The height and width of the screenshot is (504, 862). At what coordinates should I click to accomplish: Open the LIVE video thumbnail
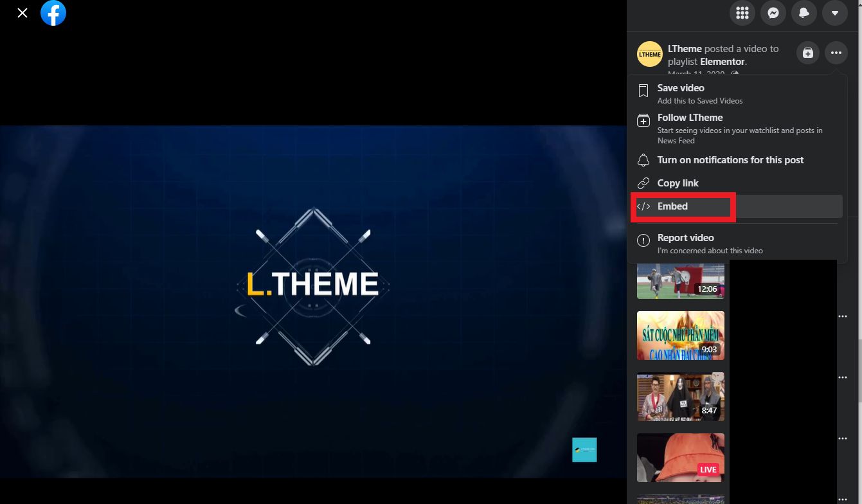680,457
